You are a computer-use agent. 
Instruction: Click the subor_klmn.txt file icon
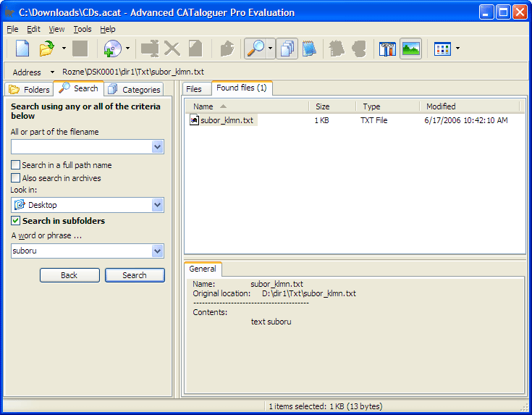[194, 120]
